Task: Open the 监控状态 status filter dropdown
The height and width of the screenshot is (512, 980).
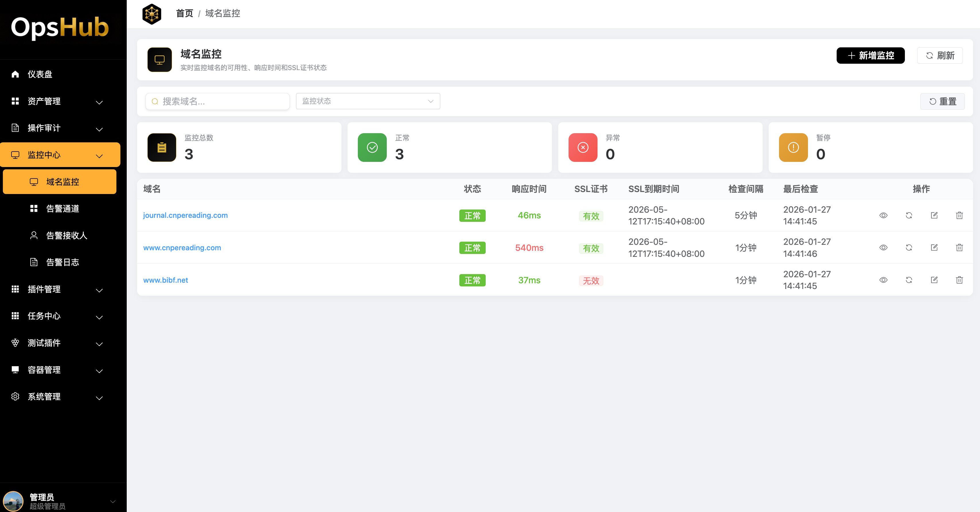Action: tap(368, 101)
